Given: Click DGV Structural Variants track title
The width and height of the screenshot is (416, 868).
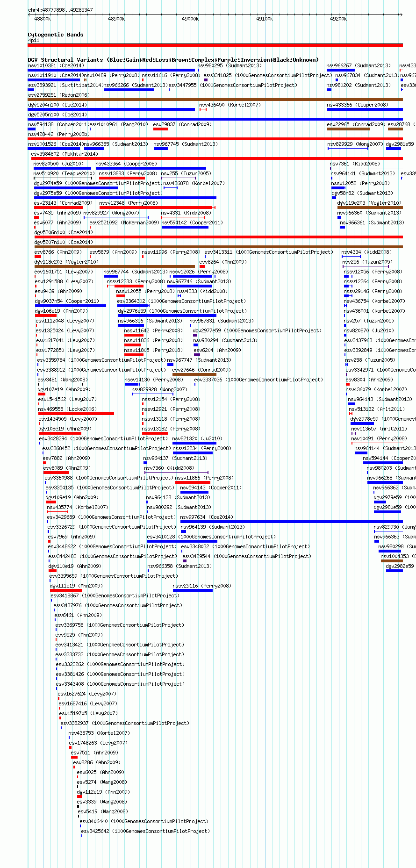Looking at the screenshot, I should point(173,60).
